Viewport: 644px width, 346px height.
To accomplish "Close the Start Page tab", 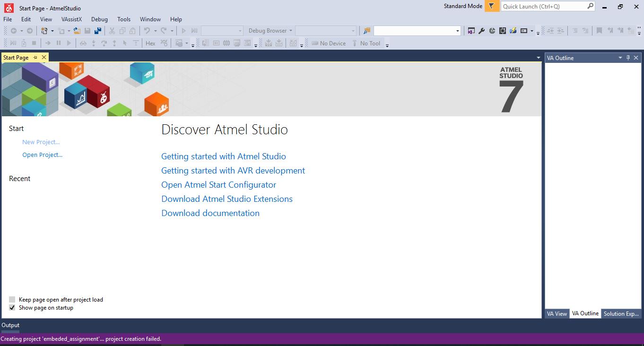I will 44,57.
